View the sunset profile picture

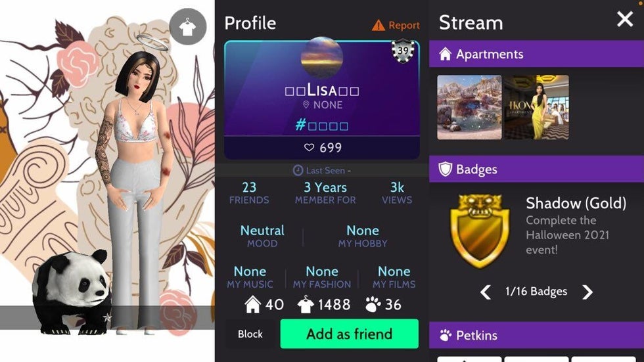(321, 57)
